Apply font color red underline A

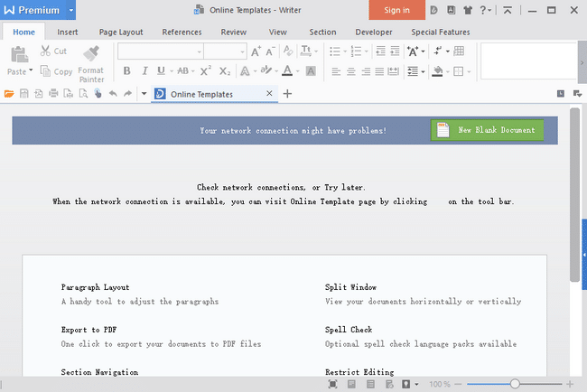point(287,70)
